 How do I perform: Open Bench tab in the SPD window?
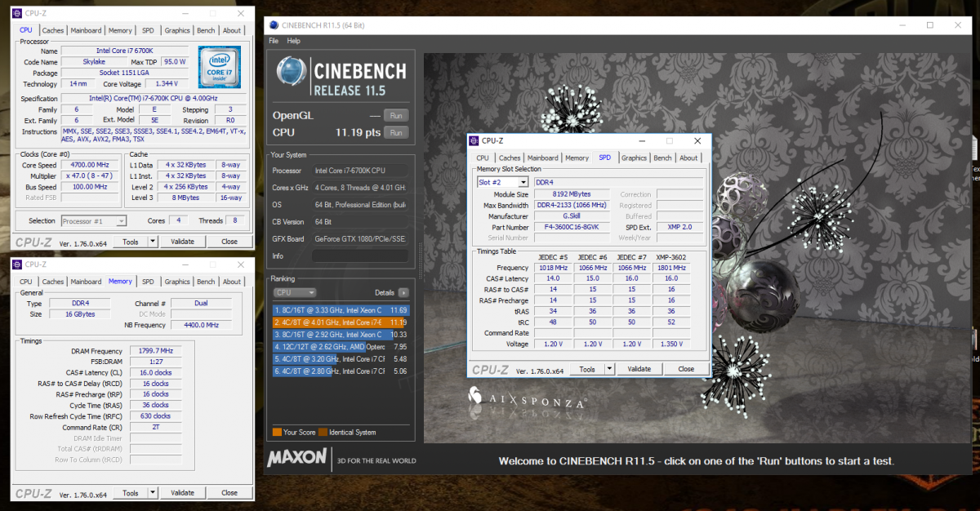[662, 158]
